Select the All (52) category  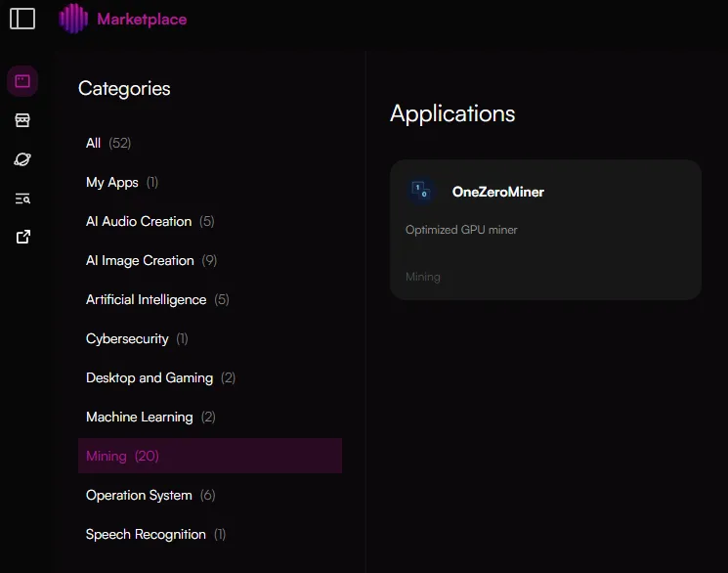pyautogui.click(x=210, y=143)
